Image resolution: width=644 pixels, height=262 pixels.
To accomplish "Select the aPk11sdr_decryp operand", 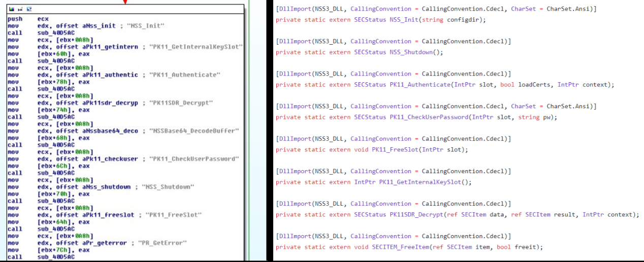I will pyautogui.click(x=116, y=103).
